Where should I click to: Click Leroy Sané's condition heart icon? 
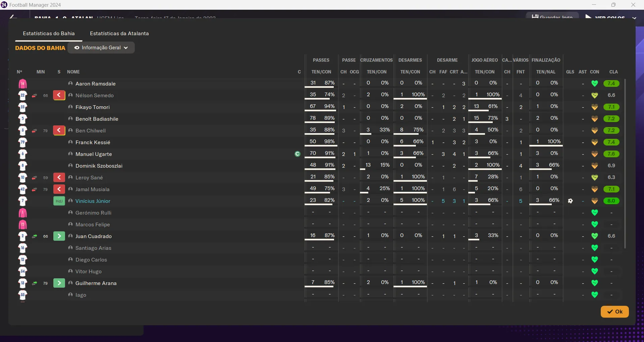595,177
